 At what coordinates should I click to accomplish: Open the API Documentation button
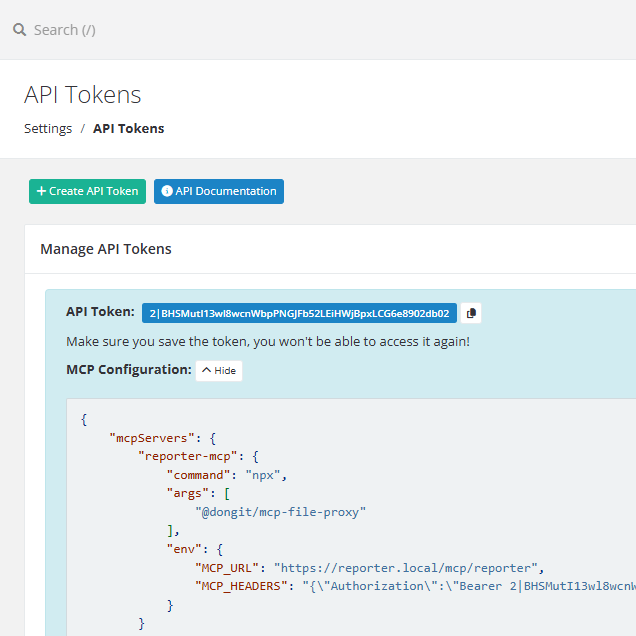218,192
